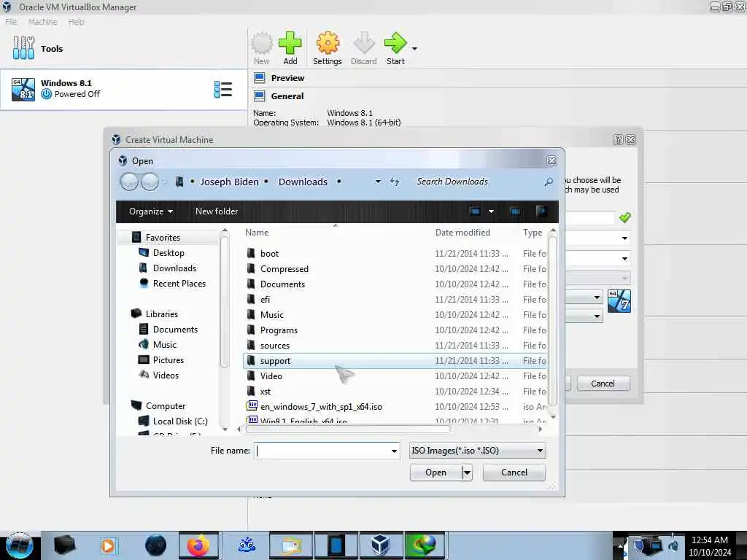Click the file list vertical scrollbar
Viewport: 747px width, 560px height.
(553, 319)
